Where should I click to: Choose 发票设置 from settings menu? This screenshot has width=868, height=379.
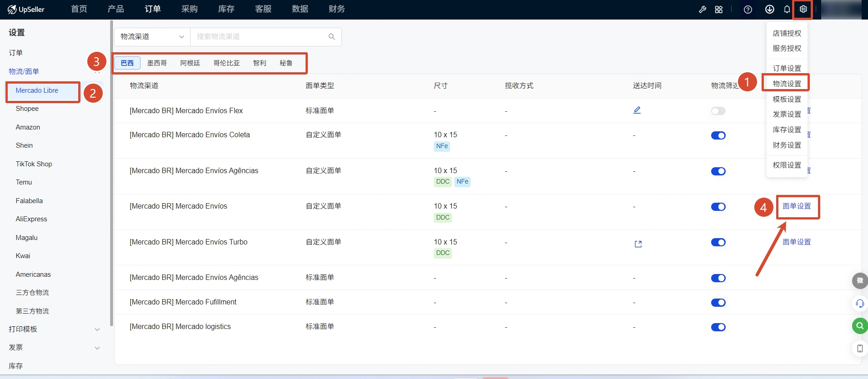click(x=787, y=114)
